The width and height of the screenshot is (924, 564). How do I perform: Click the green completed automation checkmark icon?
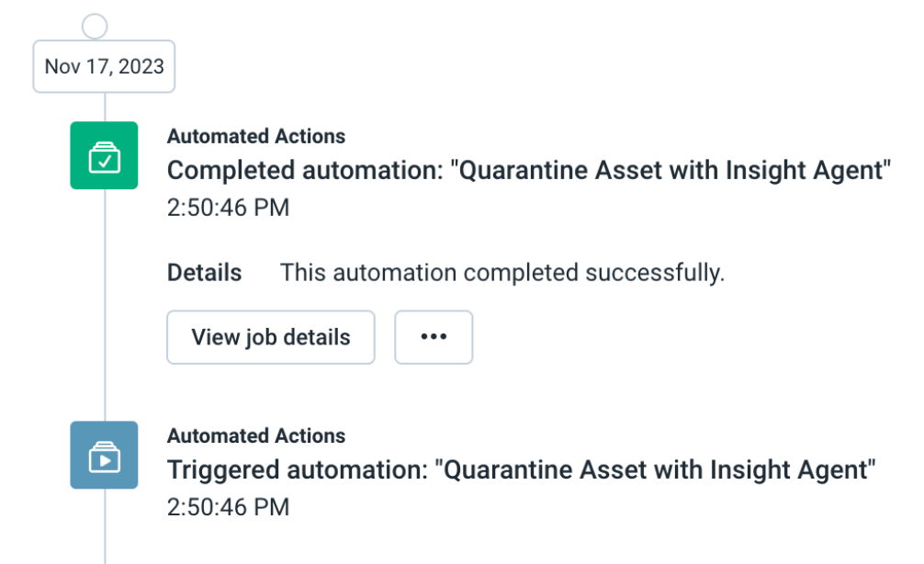click(104, 155)
